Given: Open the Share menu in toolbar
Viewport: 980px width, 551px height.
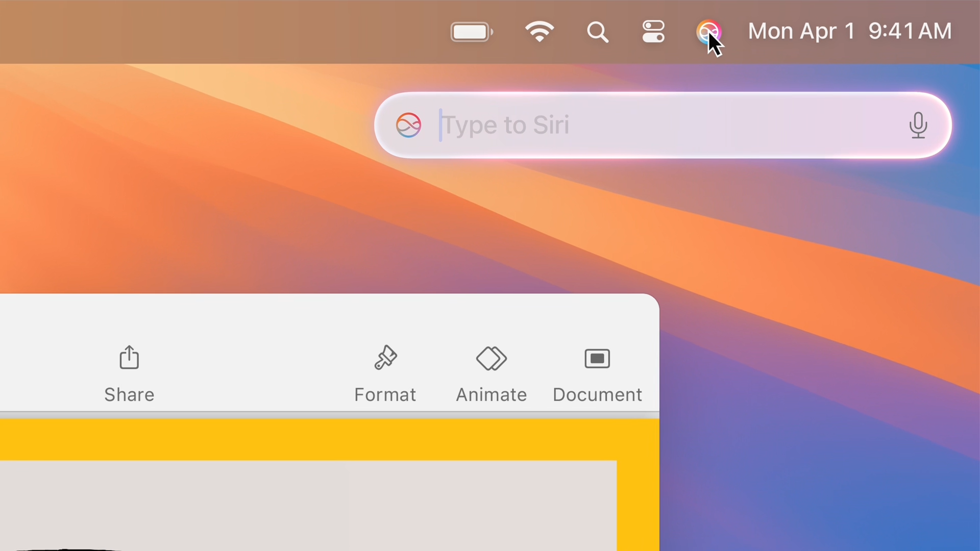Looking at the screenshot, I should [x=129, y=358].
